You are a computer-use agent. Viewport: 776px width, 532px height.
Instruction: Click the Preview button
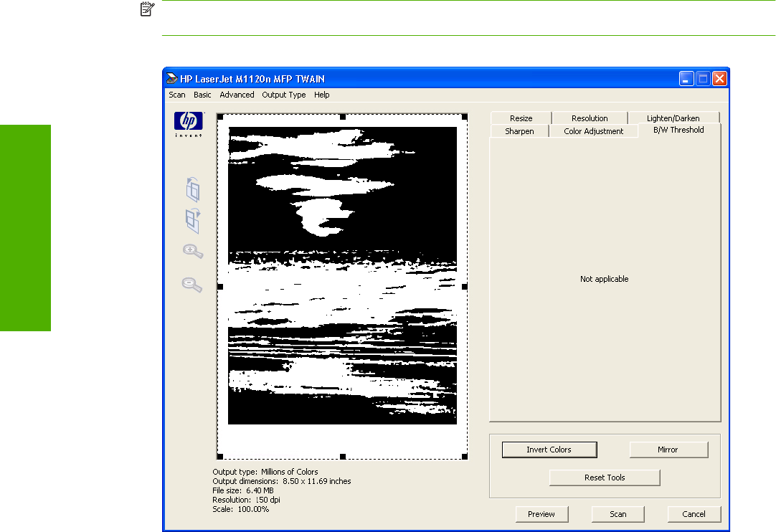tap(541, 514)
